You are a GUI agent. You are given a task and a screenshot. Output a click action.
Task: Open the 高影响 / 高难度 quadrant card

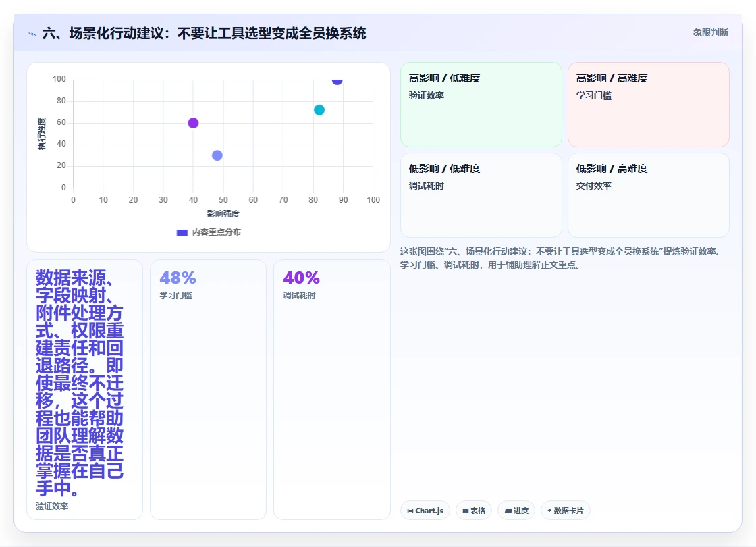[x=648, y=105]
